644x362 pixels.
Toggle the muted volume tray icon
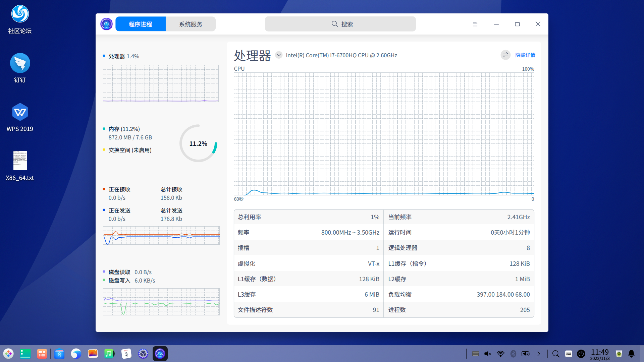(x=488, y=354)
